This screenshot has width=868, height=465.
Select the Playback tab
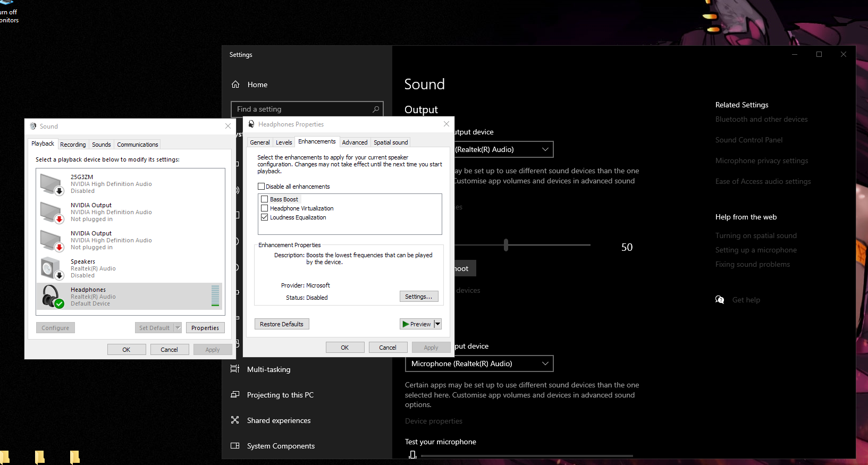click(43, 143)
